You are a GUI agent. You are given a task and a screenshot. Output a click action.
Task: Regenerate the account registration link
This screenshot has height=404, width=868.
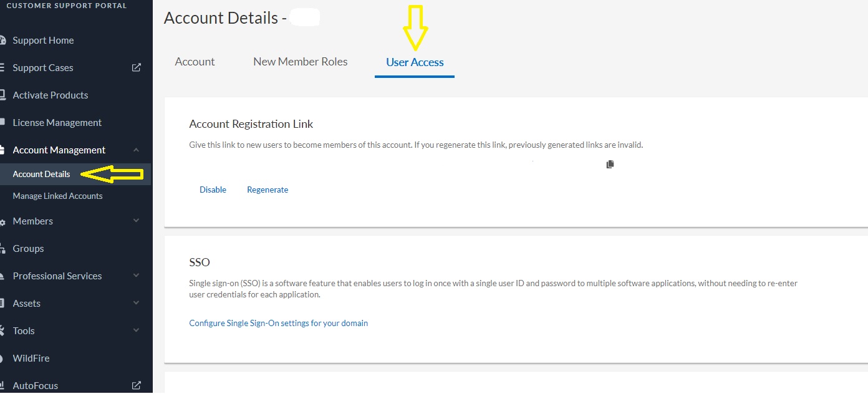tap(268, 190)
